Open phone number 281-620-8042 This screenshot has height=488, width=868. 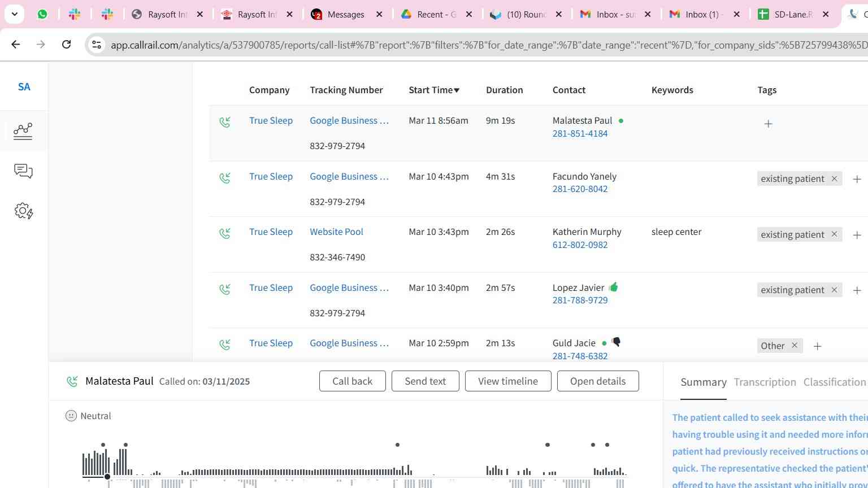pos(580,189)
